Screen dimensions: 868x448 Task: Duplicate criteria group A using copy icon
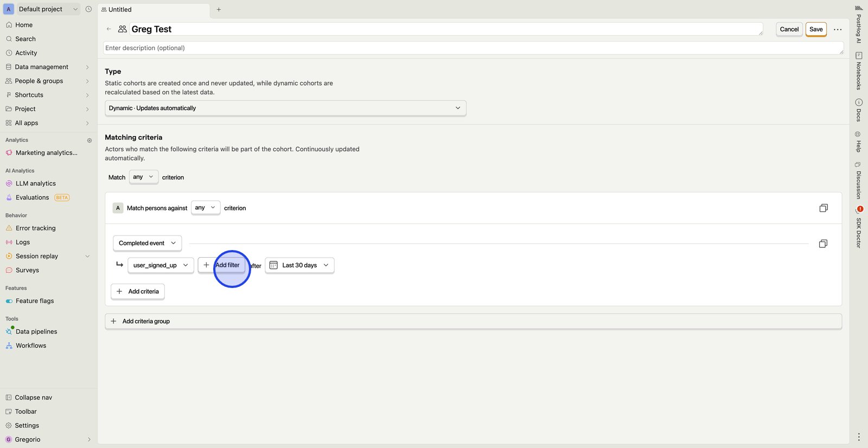click(823, 208)
